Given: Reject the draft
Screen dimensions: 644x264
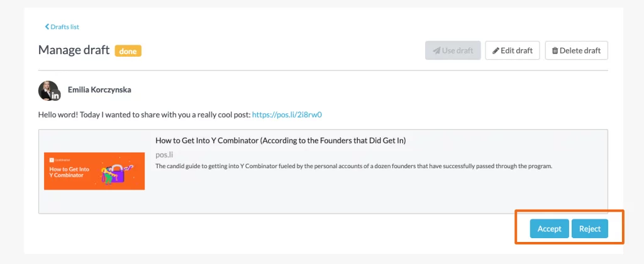Looking at the screenshot, I should pyautogui.click(x=590, y=229).
